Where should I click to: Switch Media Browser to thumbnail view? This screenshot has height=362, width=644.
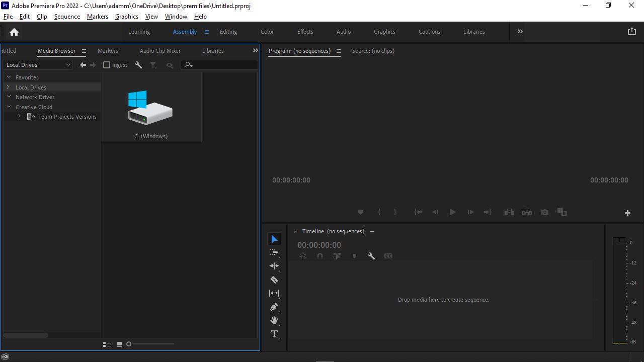coord(119,344)
